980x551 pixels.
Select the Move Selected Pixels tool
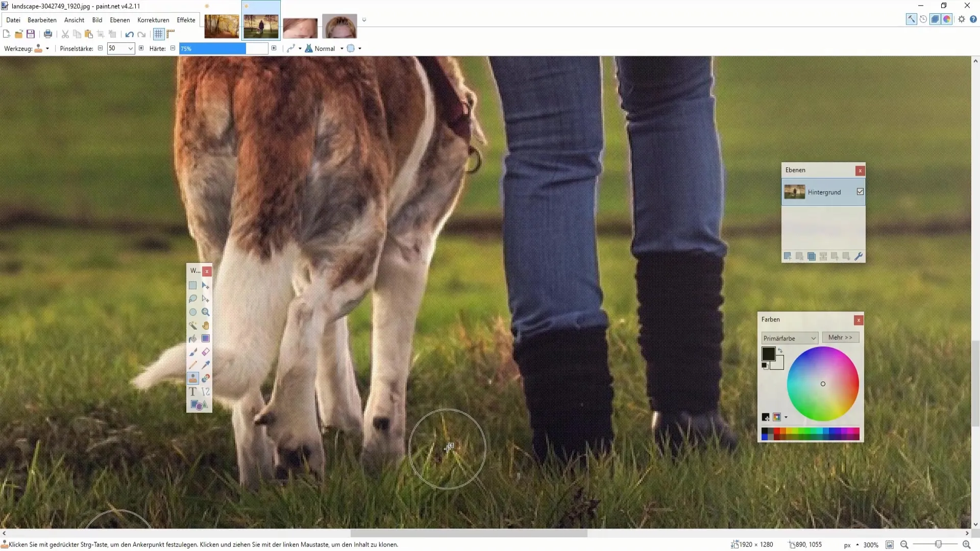click(x=206, y=285)
